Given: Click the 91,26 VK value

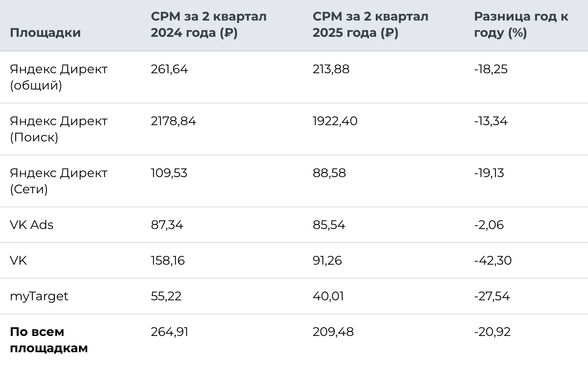Looking at the screenshot, I should pyautogui.click(x=327, y=260).
